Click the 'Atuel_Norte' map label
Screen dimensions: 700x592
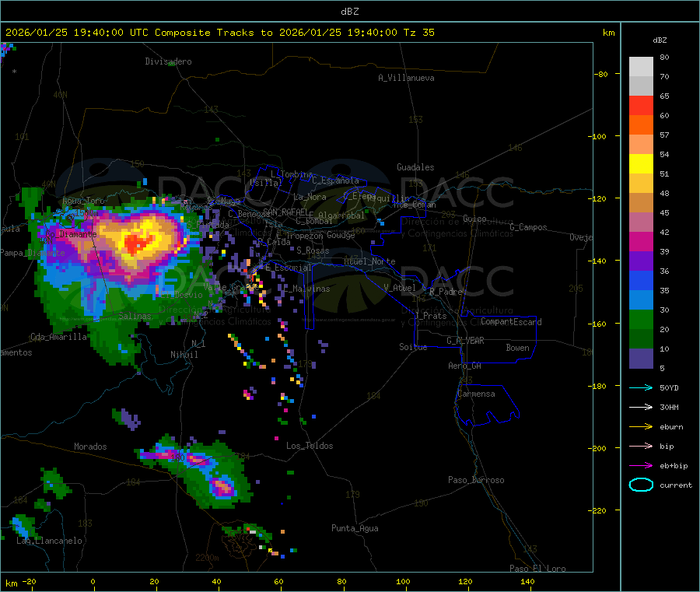tap(369, 261)
